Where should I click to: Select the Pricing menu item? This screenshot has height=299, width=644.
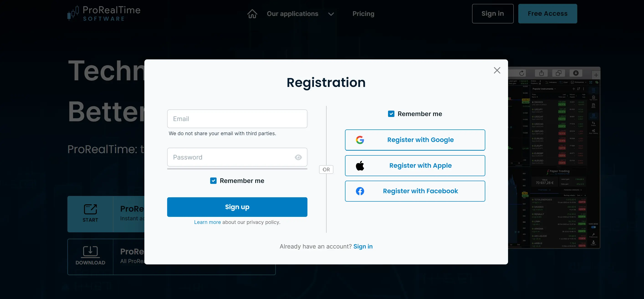pyautogui.click(x=363, y=13)
